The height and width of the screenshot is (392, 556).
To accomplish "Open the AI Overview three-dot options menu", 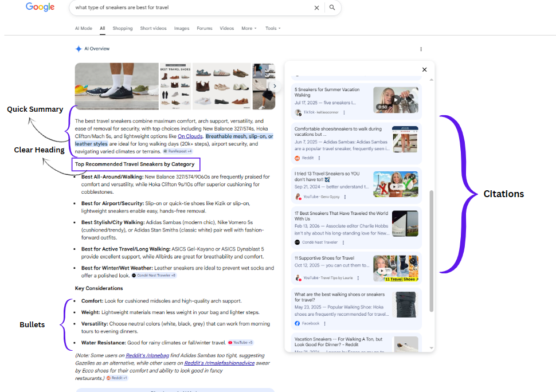I will (x=421, y=49).
